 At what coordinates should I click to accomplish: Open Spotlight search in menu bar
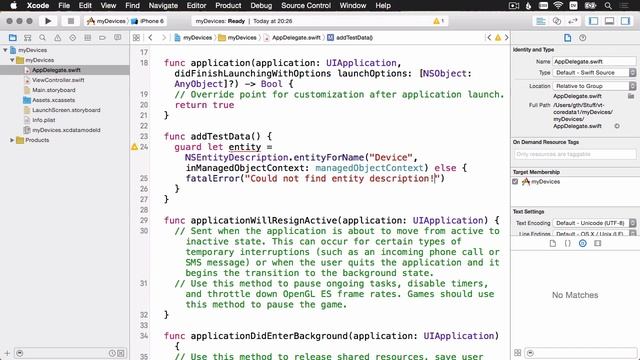[608, 5]
